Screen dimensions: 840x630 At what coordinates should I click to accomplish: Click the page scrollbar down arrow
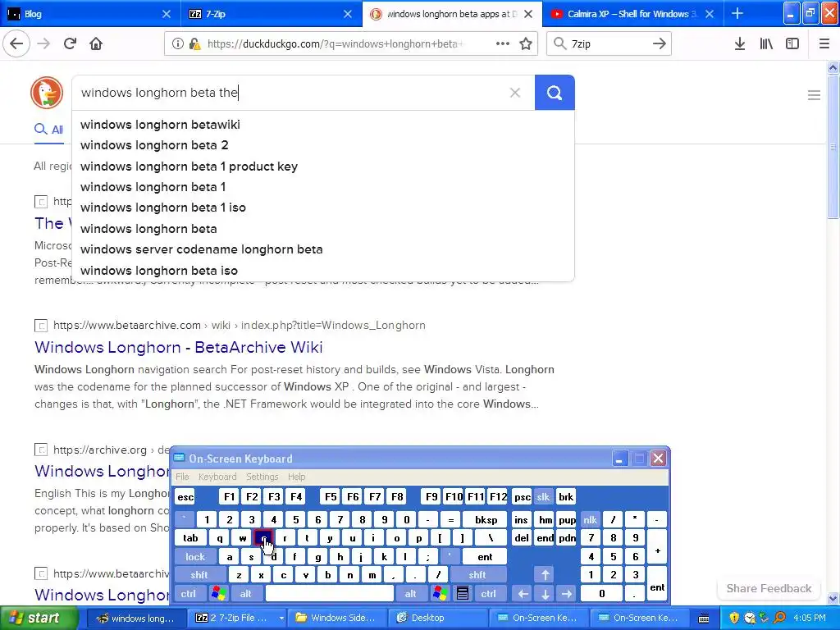(833, 598)
